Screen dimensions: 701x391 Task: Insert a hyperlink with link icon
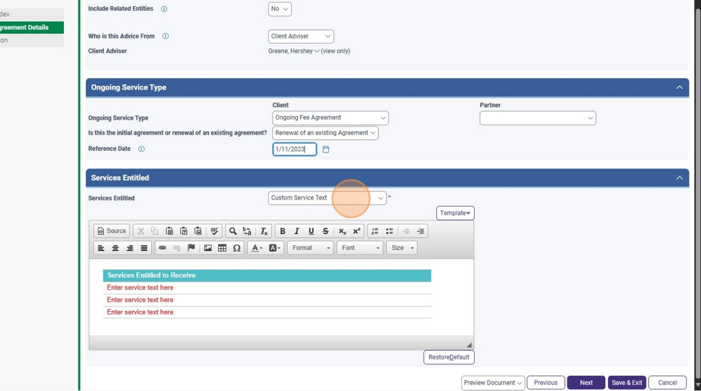click(162, 248)
